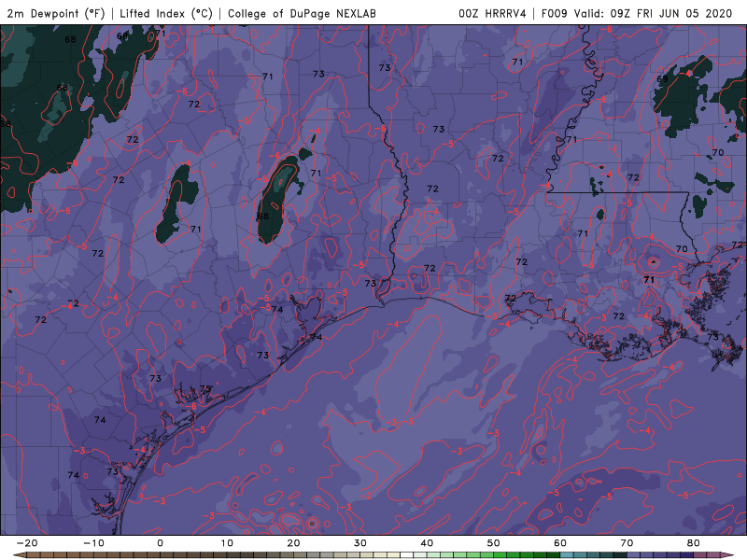Click the bright green segment of the color bar
747x560 pixels.
click(500, 555)
